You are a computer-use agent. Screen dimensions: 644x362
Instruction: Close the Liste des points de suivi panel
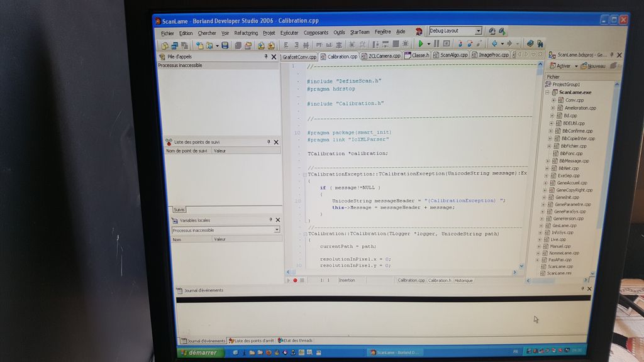[276, 142]
